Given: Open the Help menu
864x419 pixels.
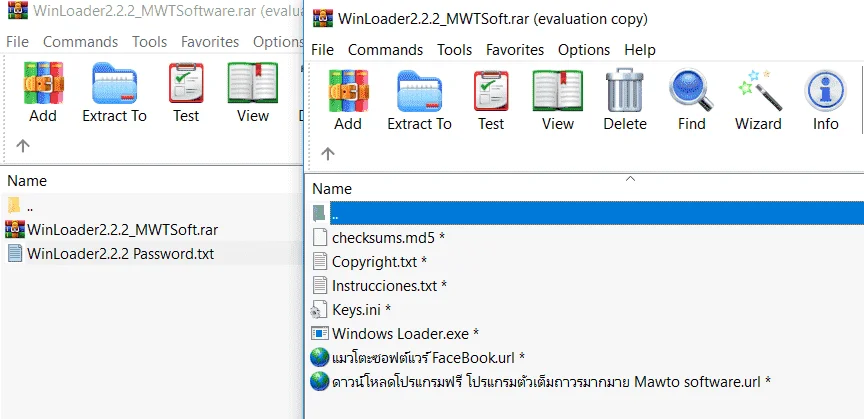Looking at the screenshot, I should [640, 50].
